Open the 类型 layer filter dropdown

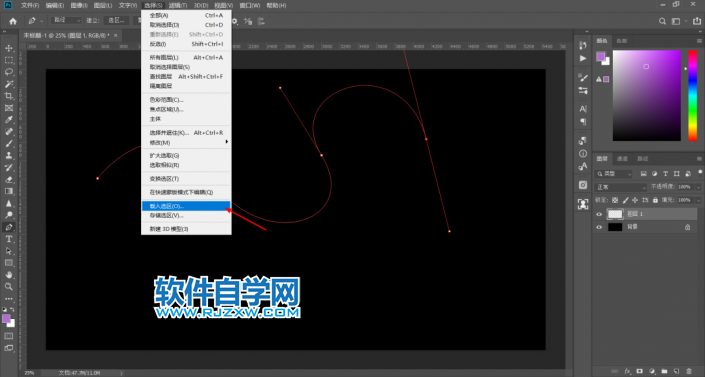tap(614, 174)
